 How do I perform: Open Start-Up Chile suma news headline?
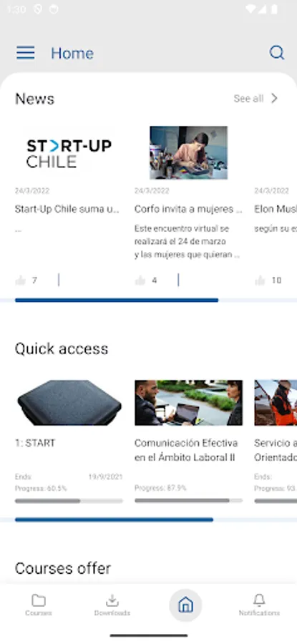tap(67, 209)
